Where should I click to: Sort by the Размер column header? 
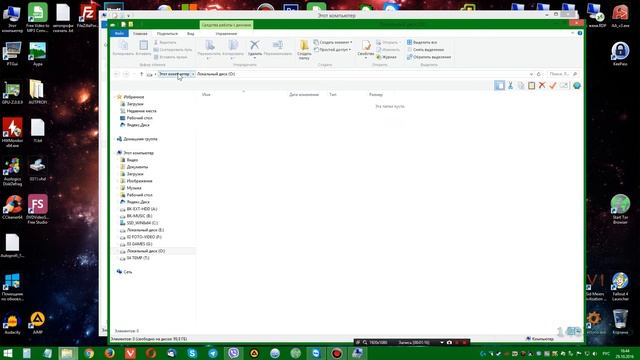coord(376,95)
